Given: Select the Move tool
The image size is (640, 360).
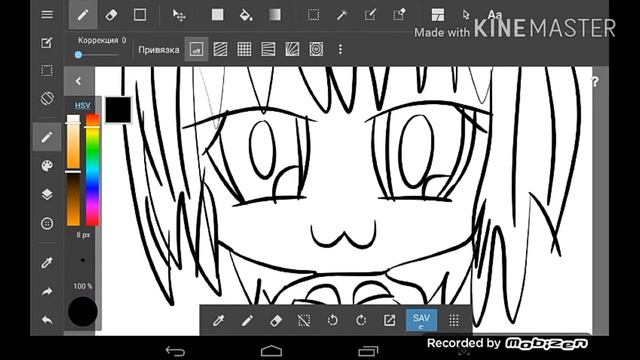Looking at the screenshot, I should click(179, 15).
